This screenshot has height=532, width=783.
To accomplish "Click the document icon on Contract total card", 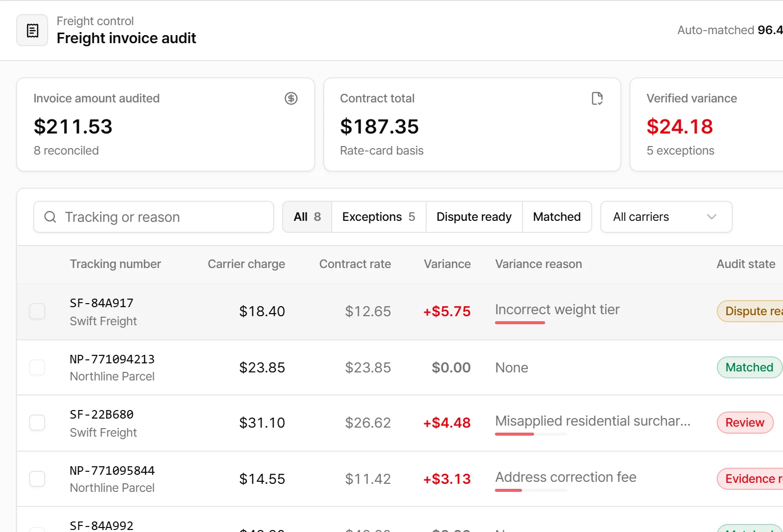I will (597, 98).
